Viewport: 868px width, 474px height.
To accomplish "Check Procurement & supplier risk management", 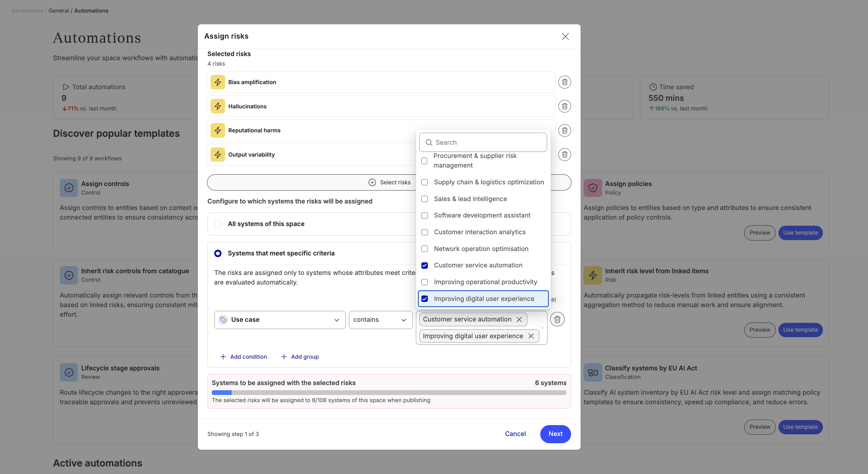I will (x=424, y=161).
